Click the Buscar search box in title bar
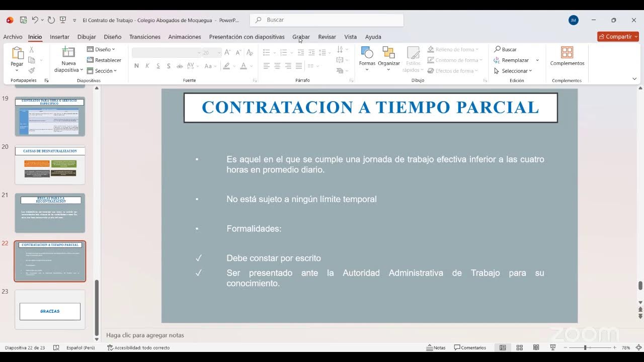Image resolution: width=644 pixels, height=362 pixels. (327, 20)
